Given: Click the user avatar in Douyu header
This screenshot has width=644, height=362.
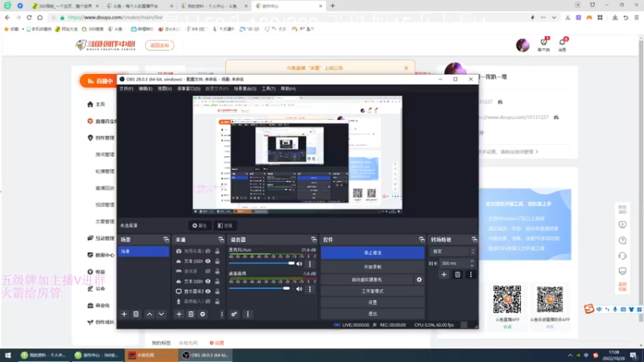Looking at the screenshot, I should point(522,45).
